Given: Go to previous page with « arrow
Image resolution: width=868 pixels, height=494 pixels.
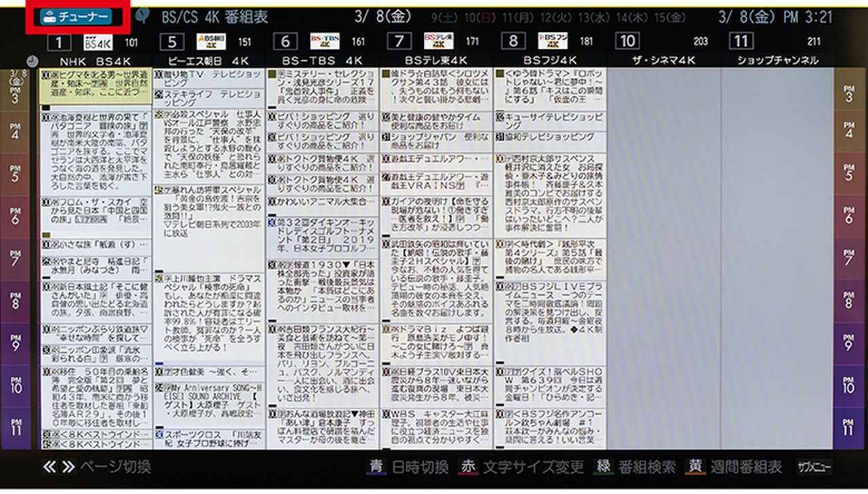Looking at the screenshot, I should tap(50, 468).
